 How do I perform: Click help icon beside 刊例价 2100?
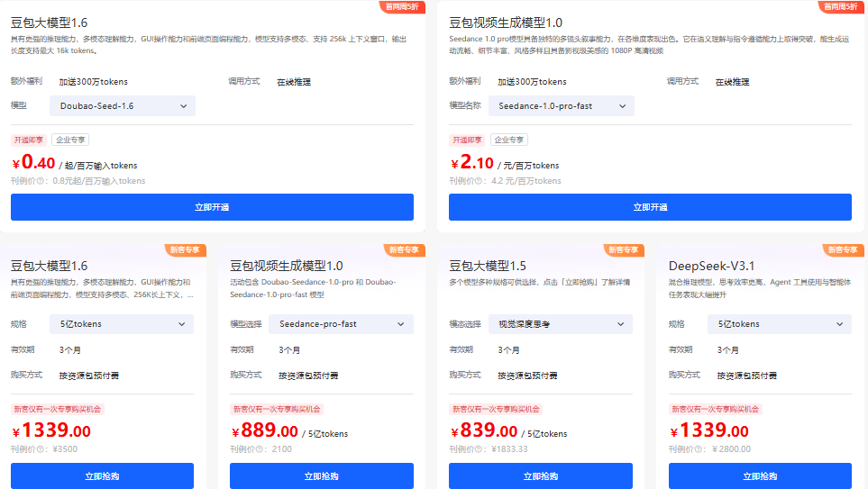tap(259, 449)
